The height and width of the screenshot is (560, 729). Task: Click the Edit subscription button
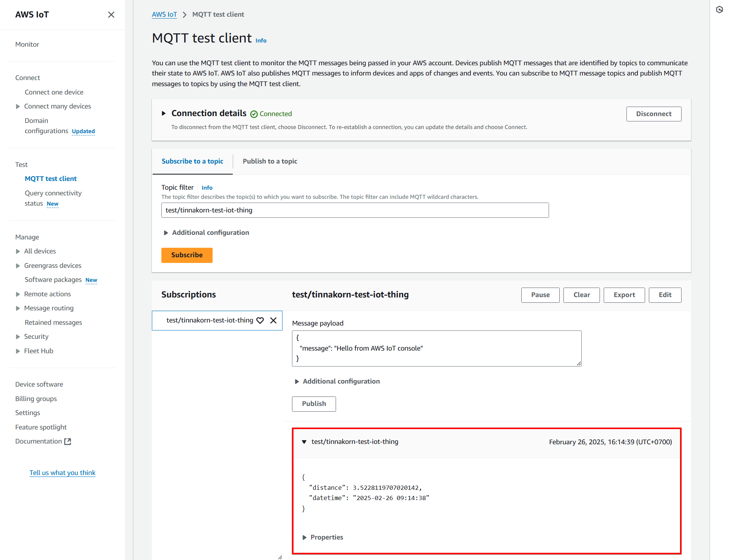[665, 295]
